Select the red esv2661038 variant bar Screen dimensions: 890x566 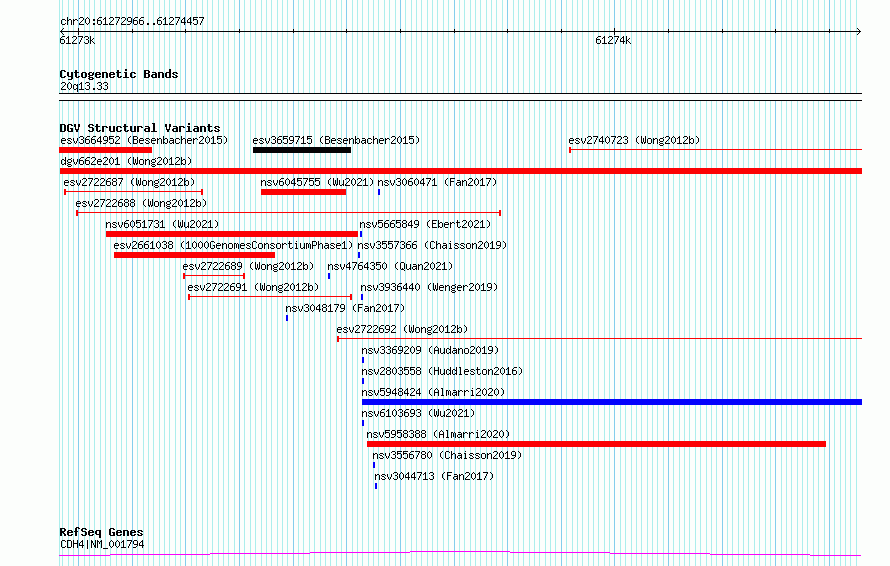(195, 255)
